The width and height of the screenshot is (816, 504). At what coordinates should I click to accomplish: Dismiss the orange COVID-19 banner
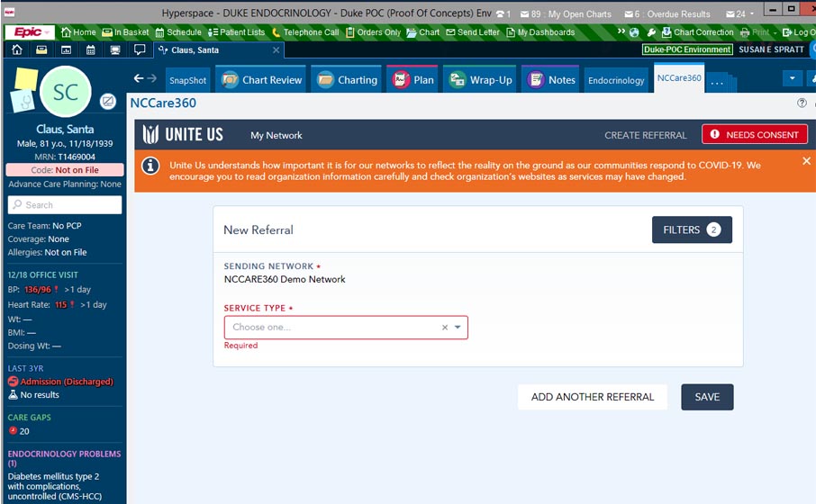tap(806, 161)
